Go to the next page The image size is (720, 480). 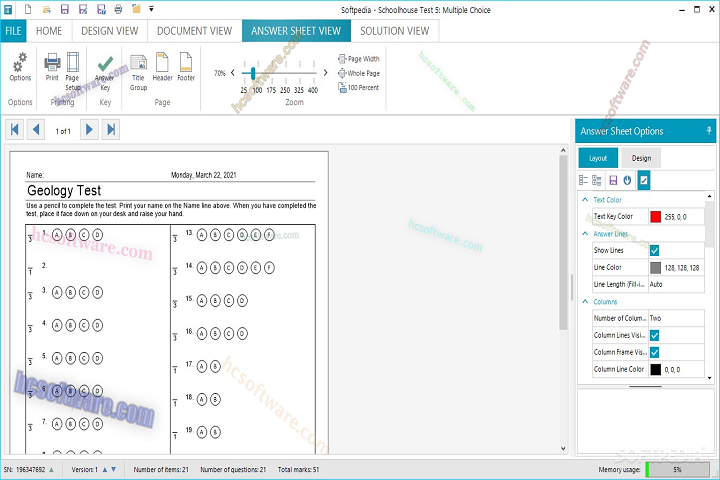(x=89, y=130)
